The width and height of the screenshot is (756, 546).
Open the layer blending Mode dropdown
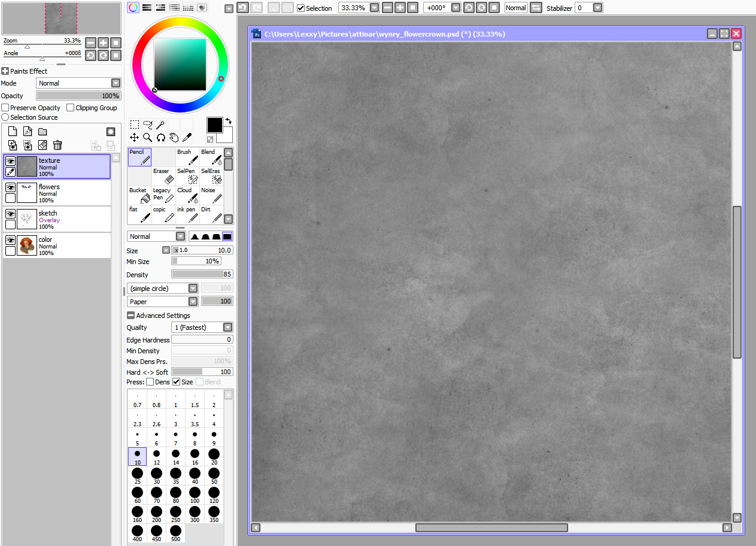pyautogui.click(x=116, y=83)
